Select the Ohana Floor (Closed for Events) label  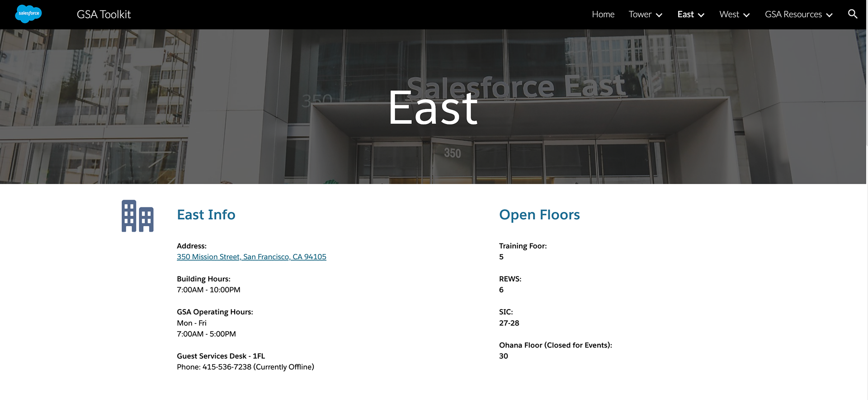coord(556,345)
